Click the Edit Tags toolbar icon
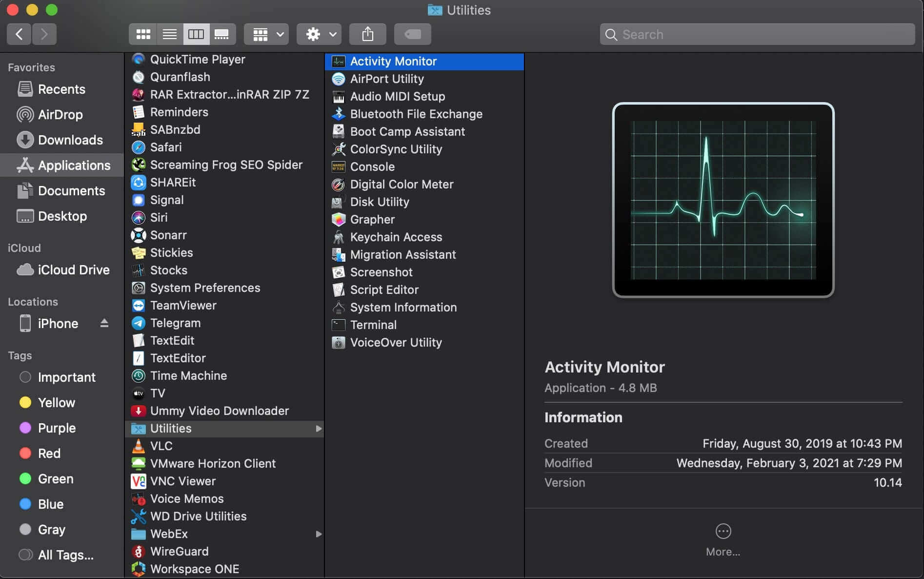This screenshot has height=579, width=924. click(413, 34)
